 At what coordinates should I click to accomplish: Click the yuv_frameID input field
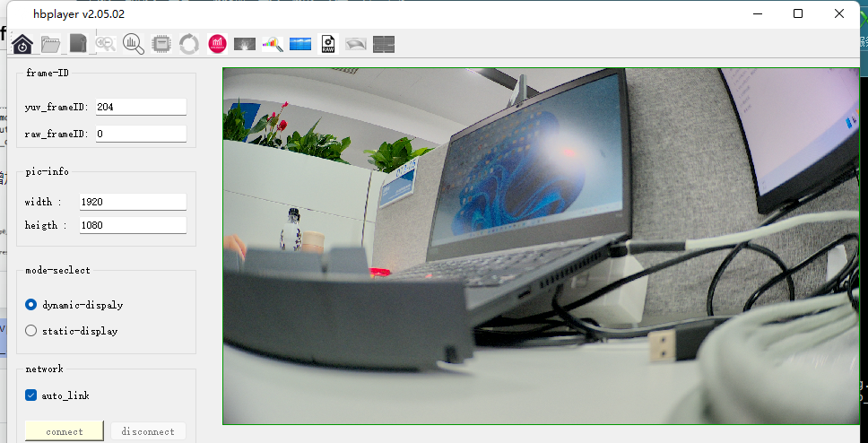point(141,107)
